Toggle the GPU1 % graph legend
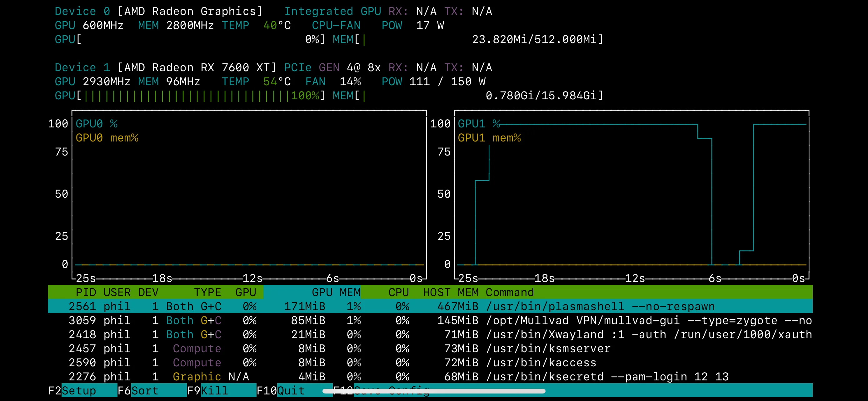Image resolution: width=868 pixels, height=401 pixels. (x=478, y=123)
